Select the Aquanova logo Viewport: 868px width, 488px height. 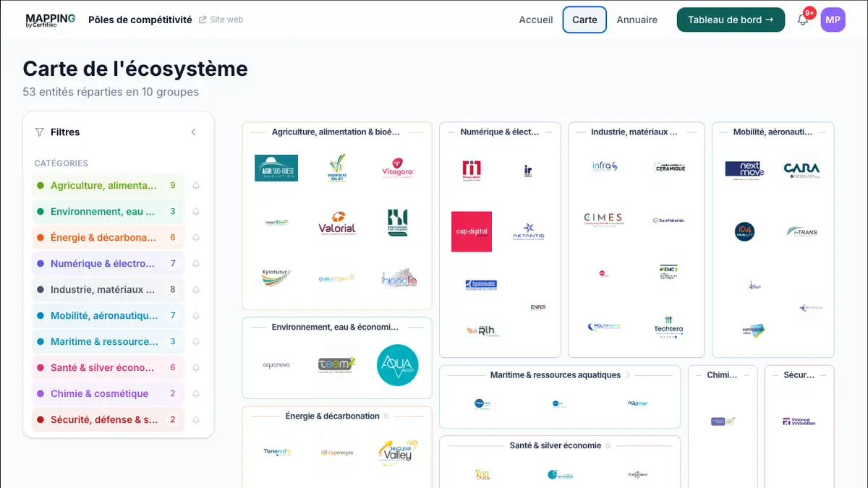(276, 365)
